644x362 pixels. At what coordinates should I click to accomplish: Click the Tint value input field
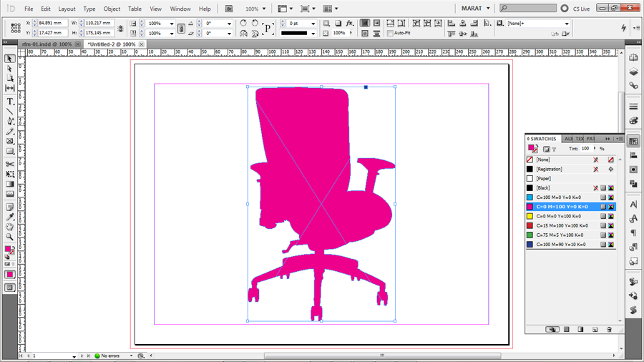click(x=585, y=149)
